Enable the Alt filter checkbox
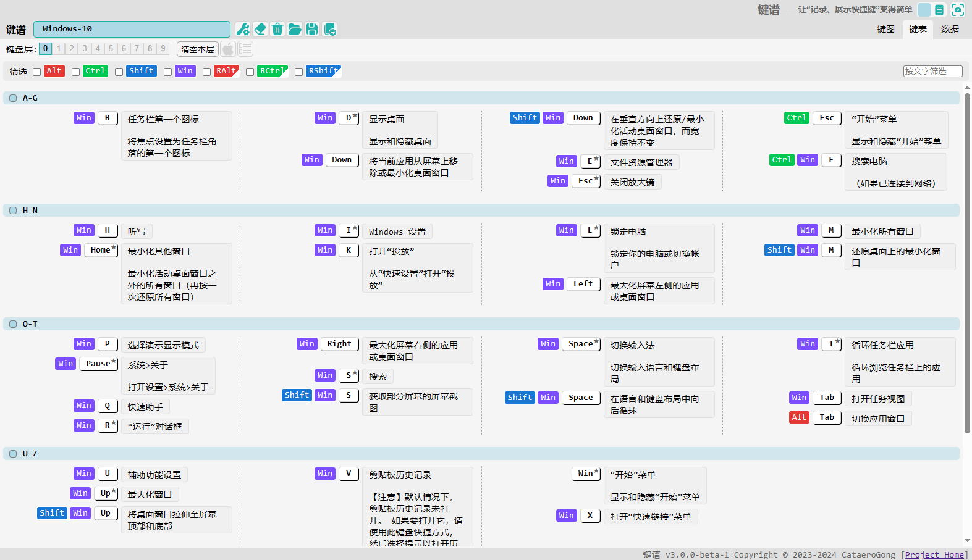Image resolution: width=972 pixels, height=560 pixels. (x=37, y=72)
